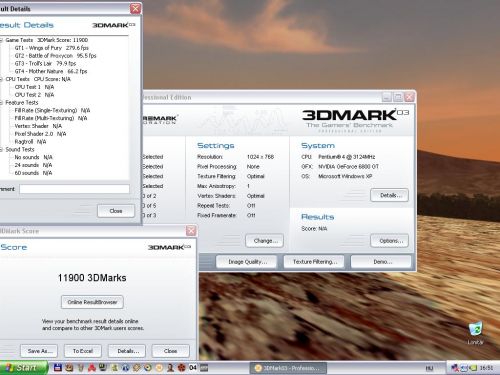Select the Ragtroll row

pos(30,142)
